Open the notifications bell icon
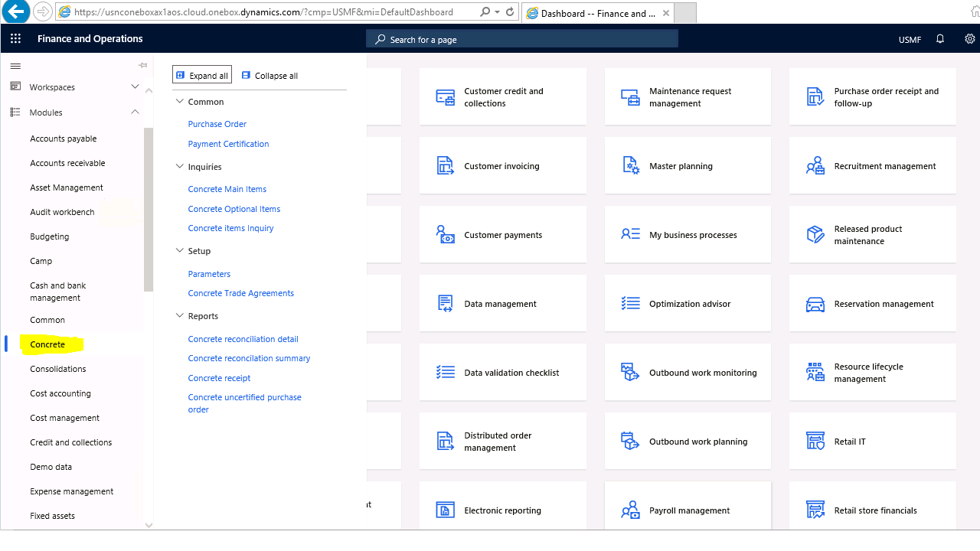The height and width of the screenshot is (551, 980). click(x=940, y=39)
